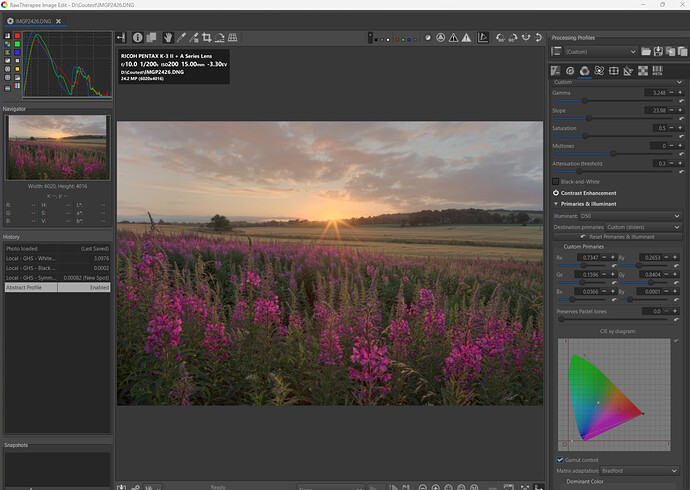Click Reset Primaries & Illuminant button

point(618,236)
